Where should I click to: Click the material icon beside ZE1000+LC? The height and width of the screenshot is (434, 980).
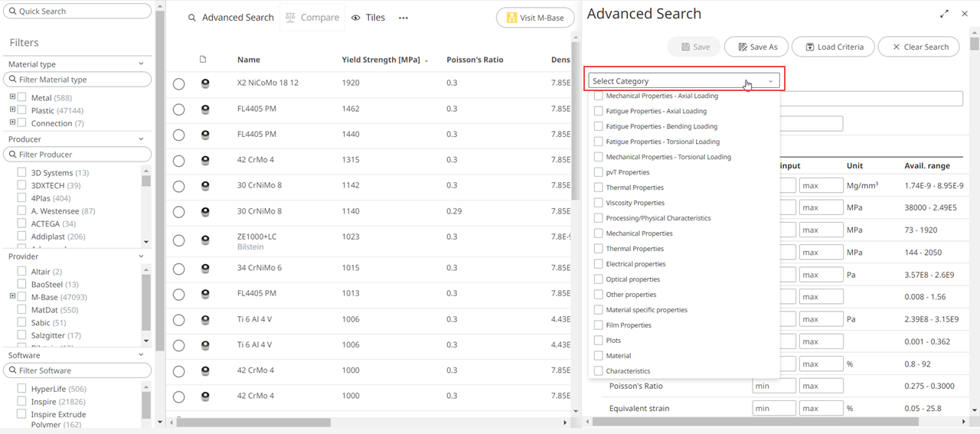point(205,240)
